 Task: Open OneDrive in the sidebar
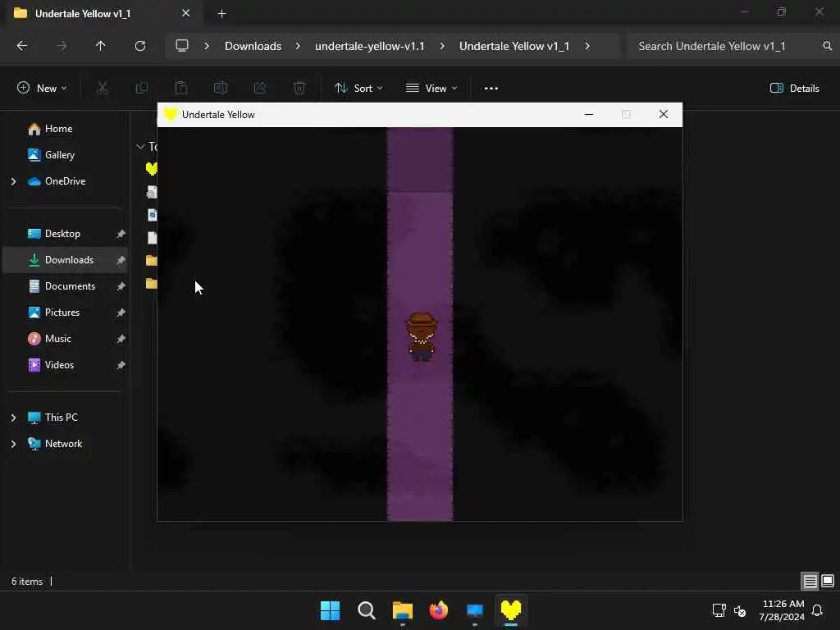[x=65, y=181]
